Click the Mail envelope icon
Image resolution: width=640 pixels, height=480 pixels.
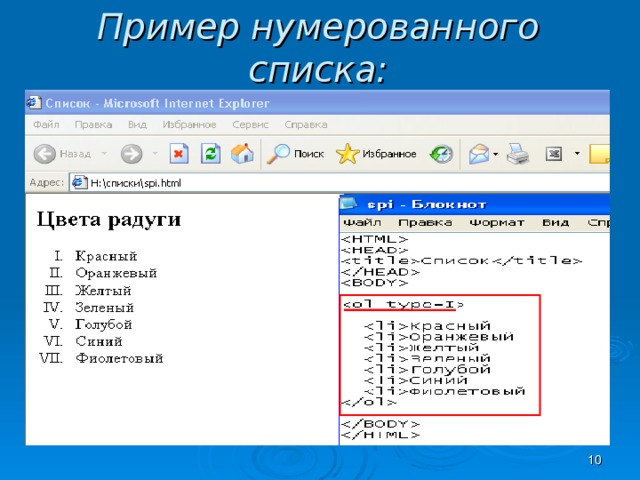click(x=479, y=154)
